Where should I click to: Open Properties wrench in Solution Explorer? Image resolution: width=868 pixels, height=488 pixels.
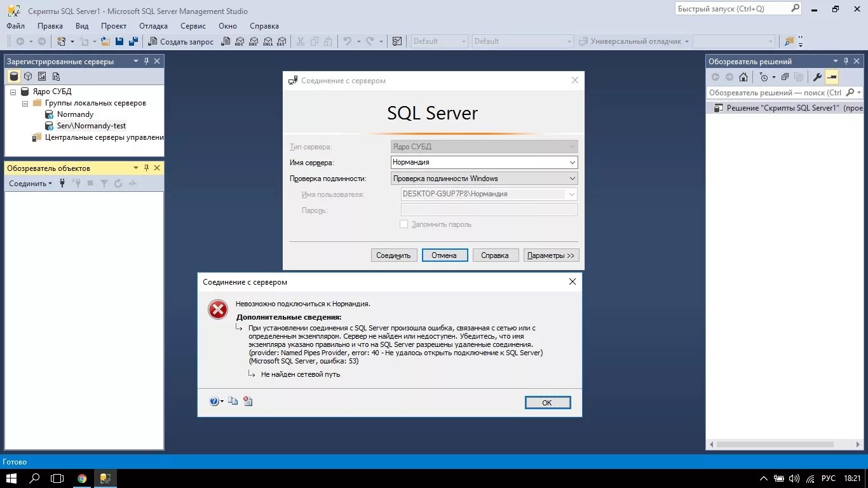tap(817, 77)
